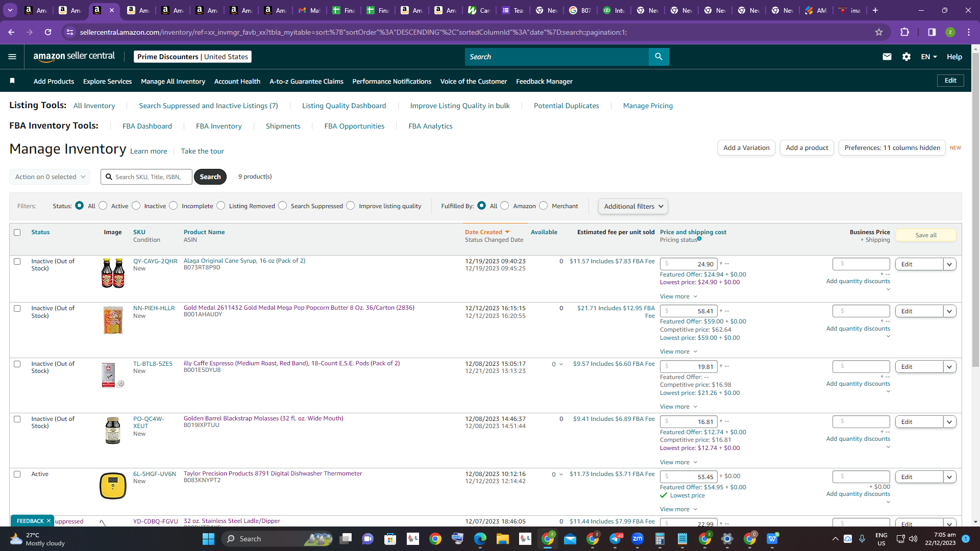
Task: Open the Windows Start menu
Action: point(208,539)
